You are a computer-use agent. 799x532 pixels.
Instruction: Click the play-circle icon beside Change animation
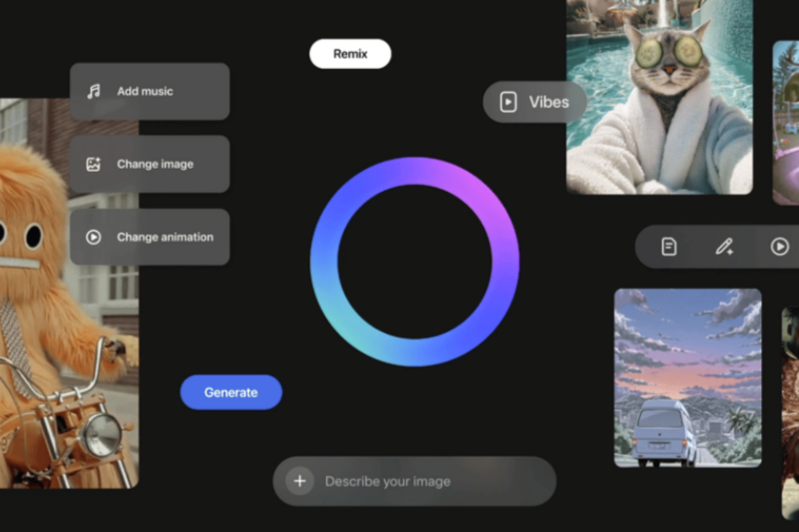point(93,237)
